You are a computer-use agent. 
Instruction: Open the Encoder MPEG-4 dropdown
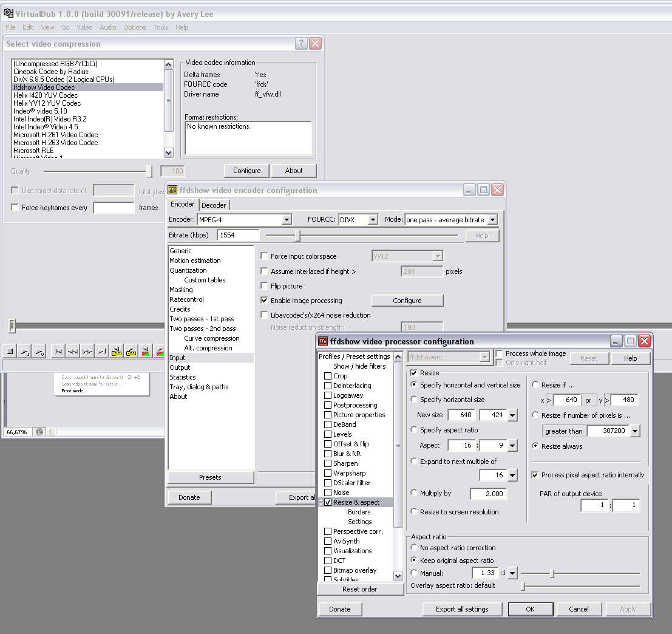[287, 220]
